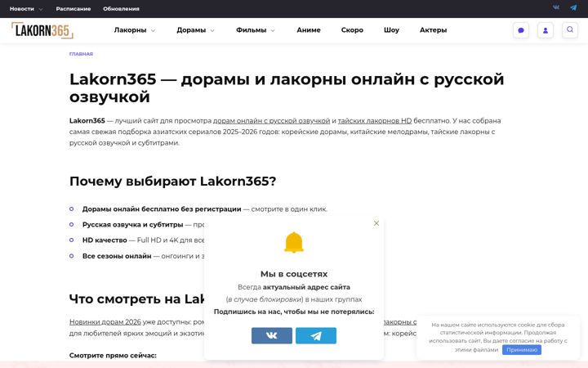Go to the Аниме section
Viewport: 588px width, 368px height.
[309, 30]
